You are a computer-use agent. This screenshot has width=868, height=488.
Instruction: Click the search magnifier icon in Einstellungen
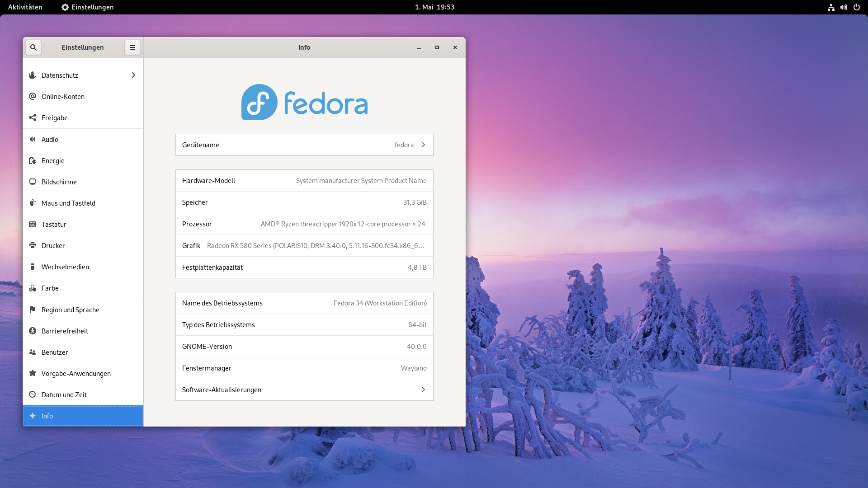[x=33, y=47]
